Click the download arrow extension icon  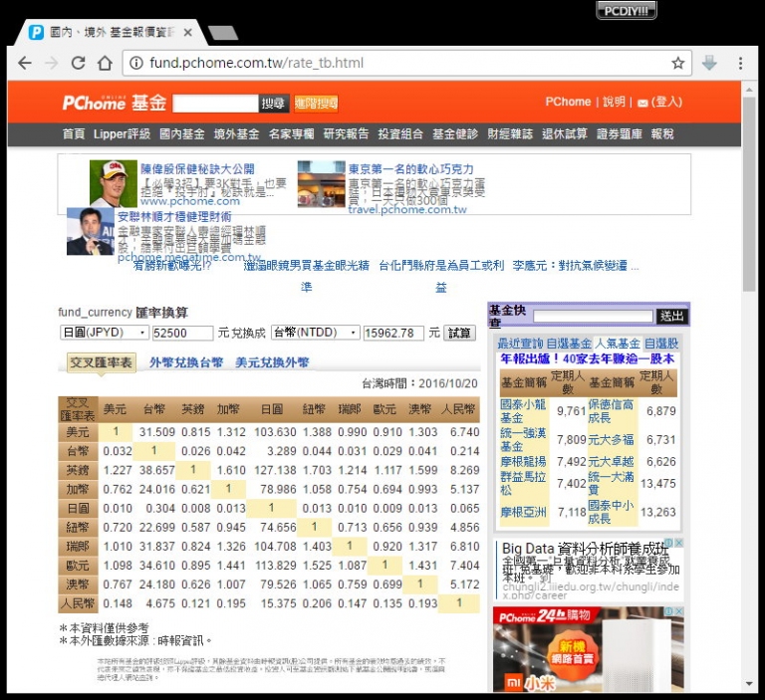[x=709, y=63]
